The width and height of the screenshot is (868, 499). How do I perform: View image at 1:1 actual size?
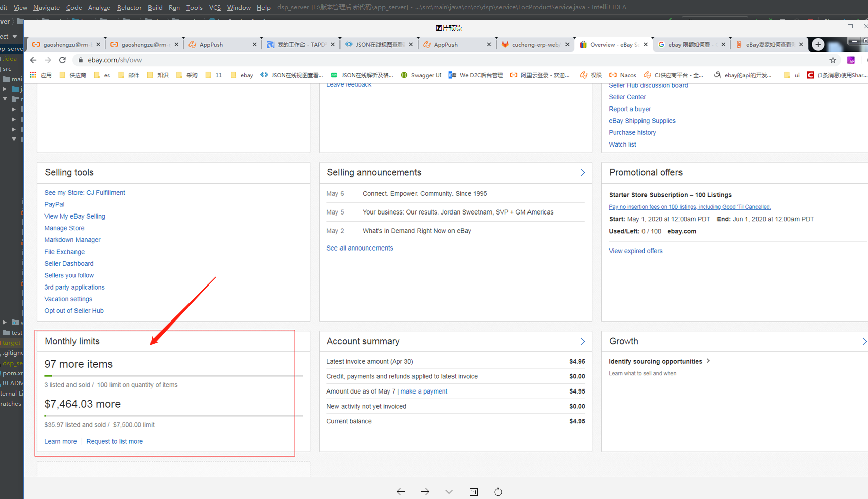[x=474, y=491]
